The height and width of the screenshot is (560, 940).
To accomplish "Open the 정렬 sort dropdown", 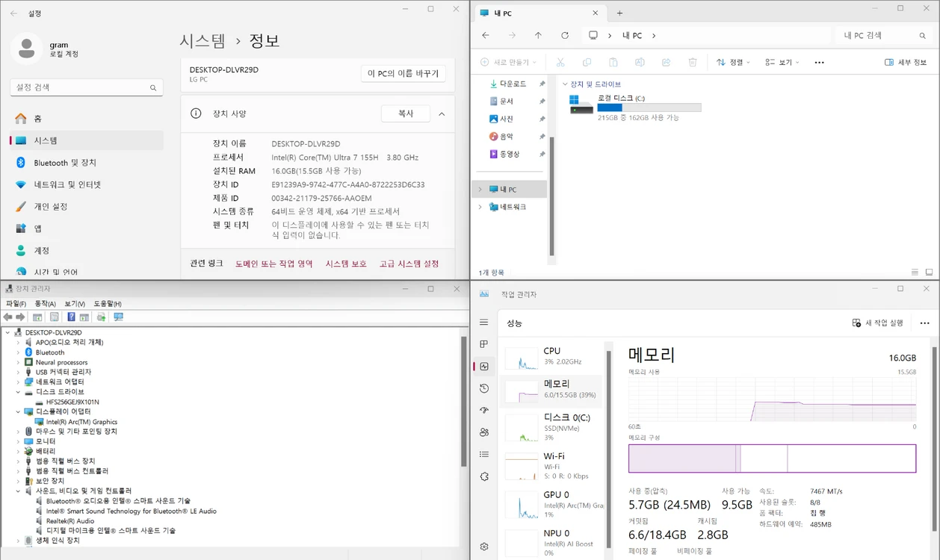I will pos(733,63).
